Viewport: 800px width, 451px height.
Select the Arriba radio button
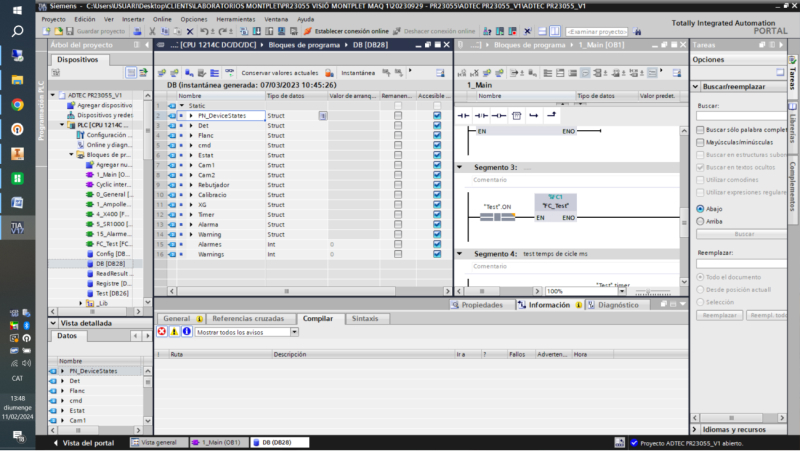700,221
